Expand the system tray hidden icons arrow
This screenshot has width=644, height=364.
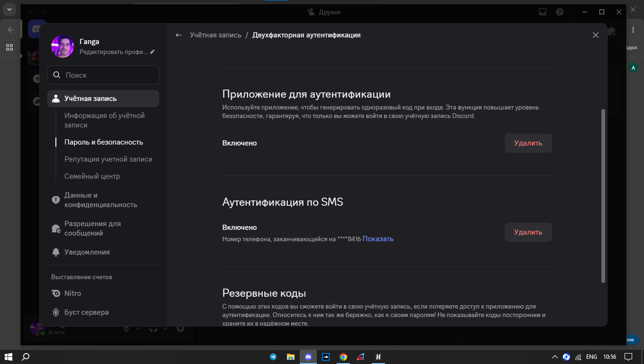pos(555,357)
